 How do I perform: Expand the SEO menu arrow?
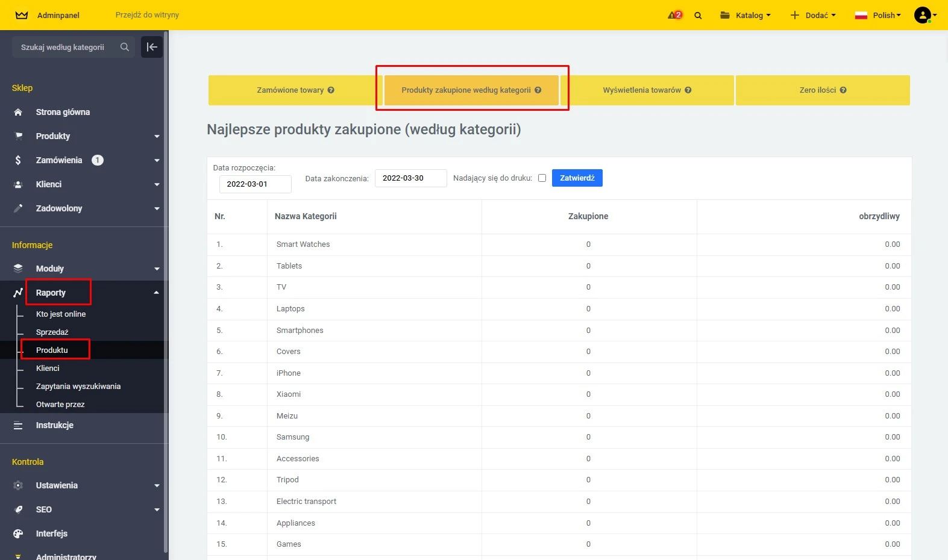point(157,510)
